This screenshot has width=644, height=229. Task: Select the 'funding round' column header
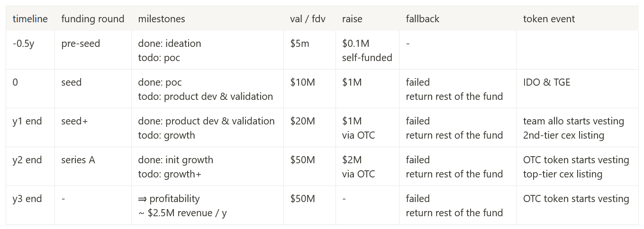[93, 19]
